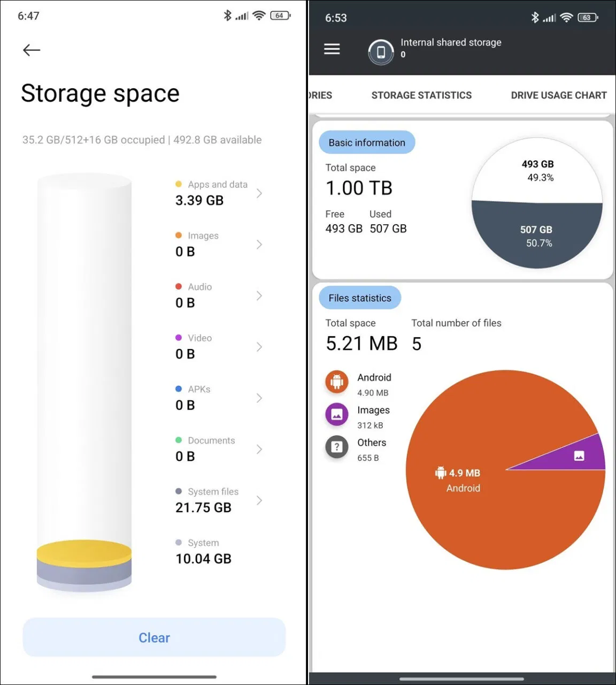Open the Documents category chevron

(259, 449)
